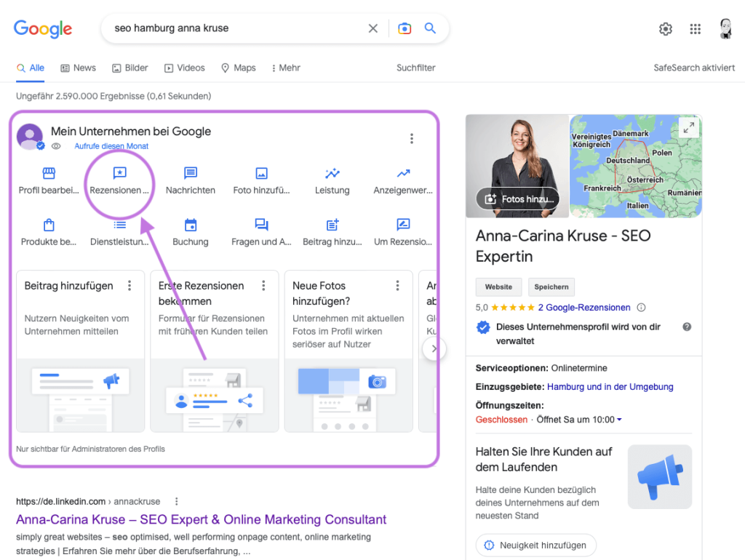Image resolution: width=745 pixels, height=560 pixels.
Task: Open business profile three-dot menu
Action: pos(412,138)
